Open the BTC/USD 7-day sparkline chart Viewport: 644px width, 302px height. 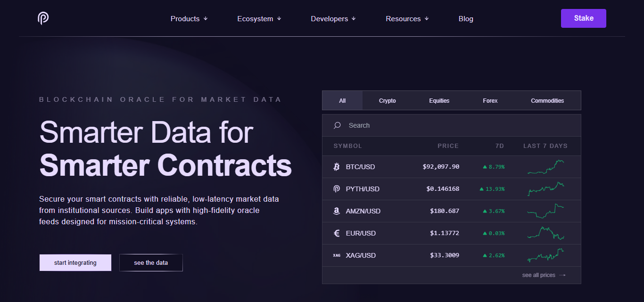point(545,167)
